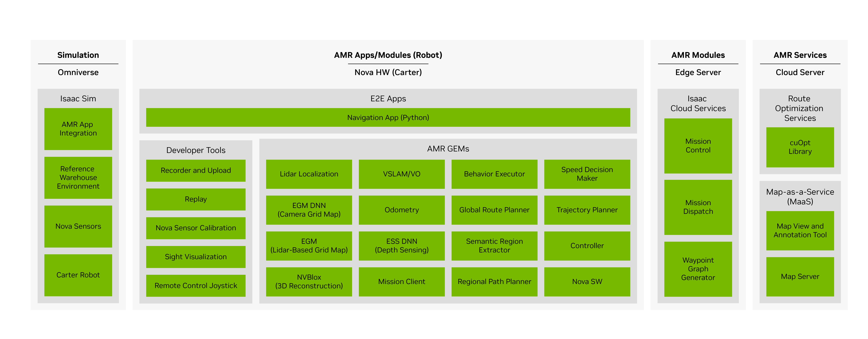Click the Controller block
Viewport: 868px width, 339px height.
pyautogui.click(x=587, y=246)
